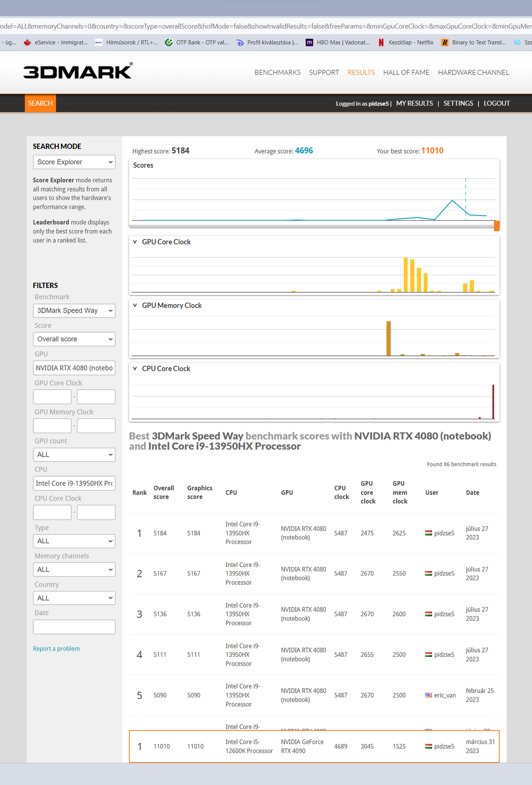This screenshot has height=785, width=532.
Task: Open the Support menu
Action: [324, 72]
